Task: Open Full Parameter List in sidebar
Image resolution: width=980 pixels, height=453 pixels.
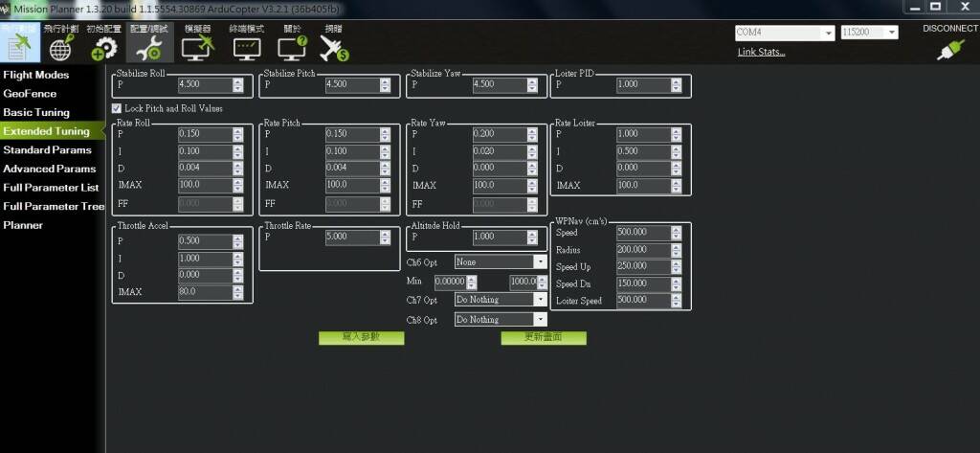Action: coord(51,188)
